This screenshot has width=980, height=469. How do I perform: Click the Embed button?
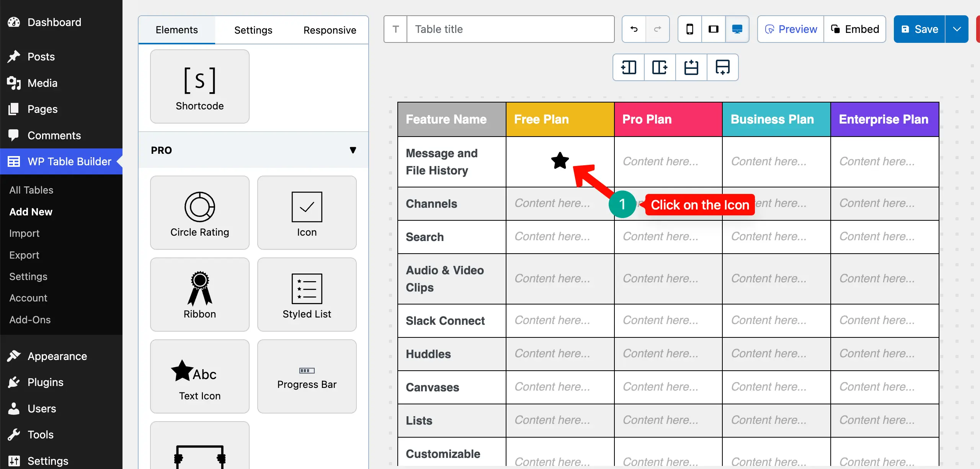854,29
